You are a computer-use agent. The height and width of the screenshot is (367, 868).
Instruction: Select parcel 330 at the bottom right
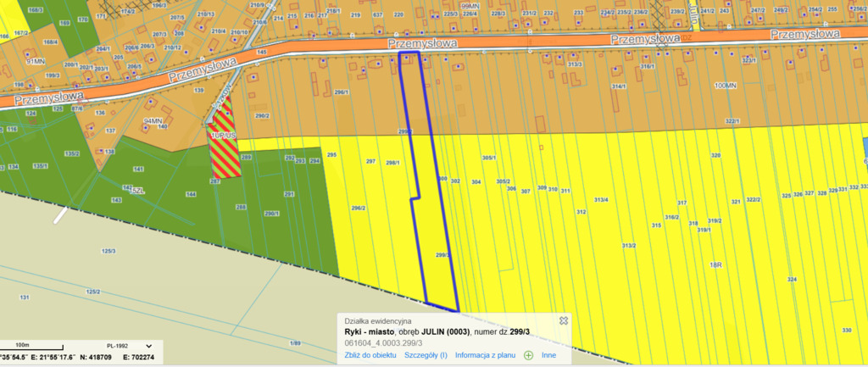coord(845,330)
